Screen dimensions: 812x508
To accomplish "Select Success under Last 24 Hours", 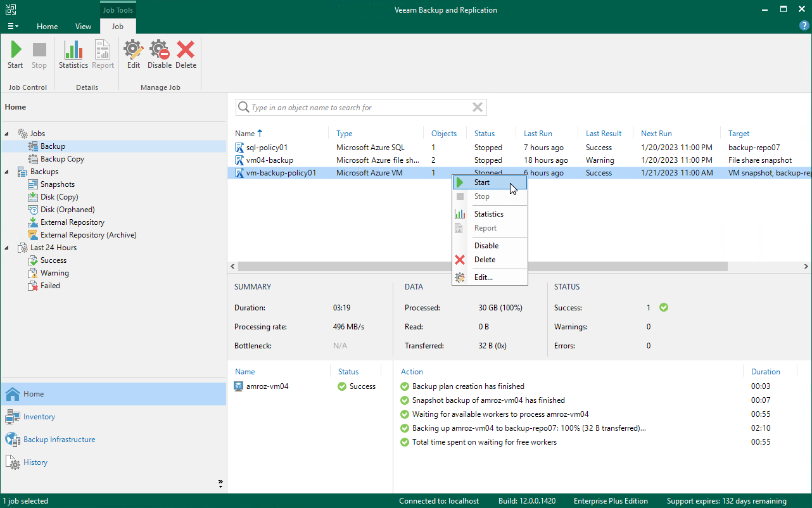I will (53, 260).
